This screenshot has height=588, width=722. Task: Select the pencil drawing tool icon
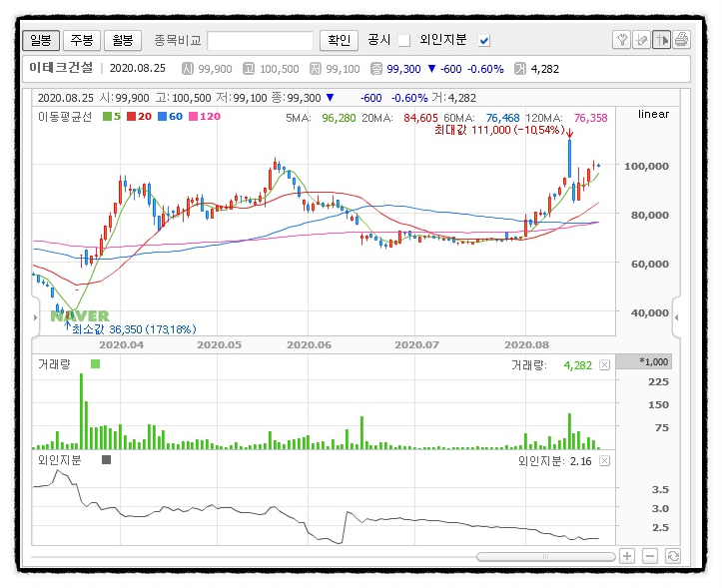641,40
